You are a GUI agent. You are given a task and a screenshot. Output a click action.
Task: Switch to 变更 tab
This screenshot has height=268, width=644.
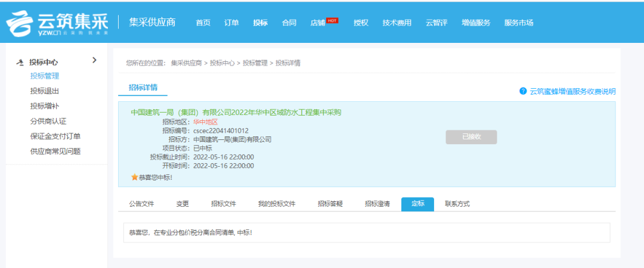tap(182, 204)
